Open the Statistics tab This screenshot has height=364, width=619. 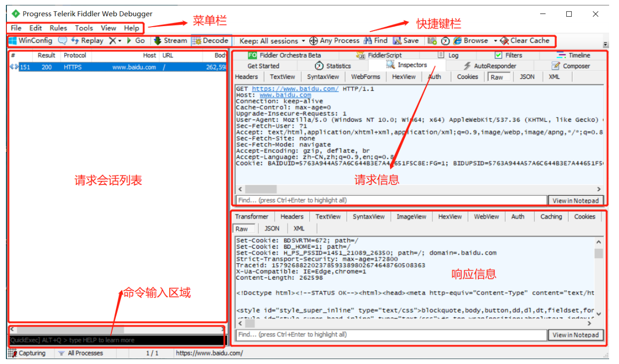(332, 66)
